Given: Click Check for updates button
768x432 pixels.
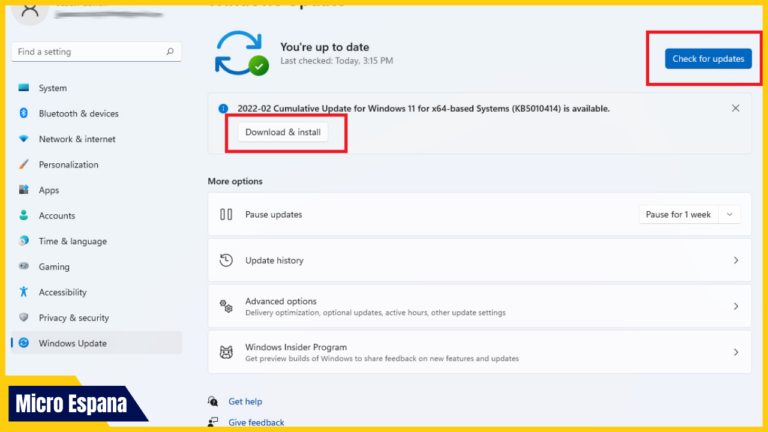Looking at the screenshot, I should coord(708,59).
